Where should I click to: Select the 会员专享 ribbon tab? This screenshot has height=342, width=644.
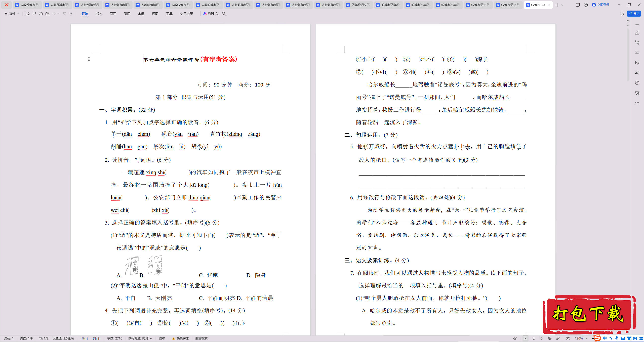coord(187,14)
